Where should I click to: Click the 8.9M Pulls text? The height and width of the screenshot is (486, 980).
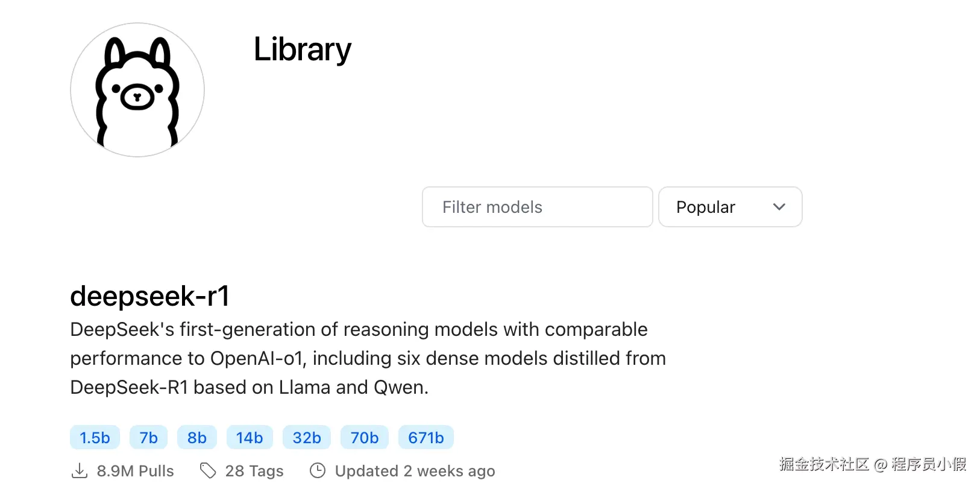135,471
